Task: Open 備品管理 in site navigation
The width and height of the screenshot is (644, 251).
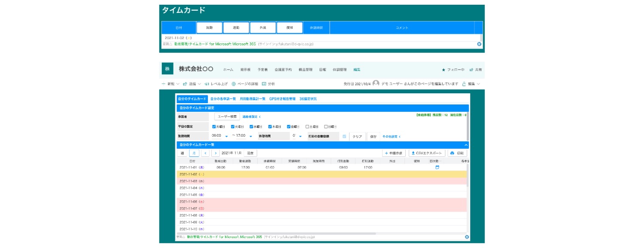Action: point(306,70)
